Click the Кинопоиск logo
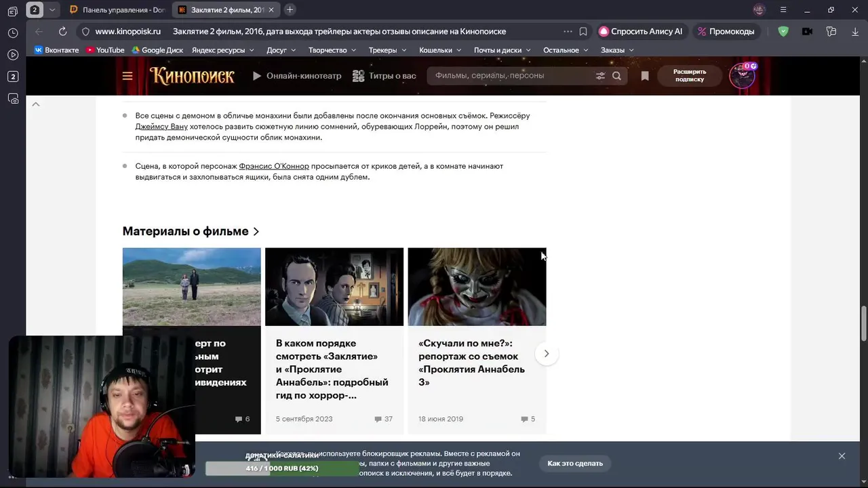The width and height of the screenshot is (868, 488). click(x=192, y=75)
